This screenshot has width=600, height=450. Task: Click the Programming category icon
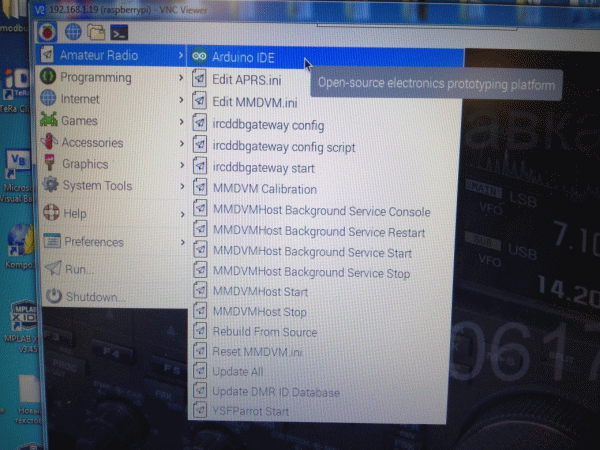click(48, 77)
